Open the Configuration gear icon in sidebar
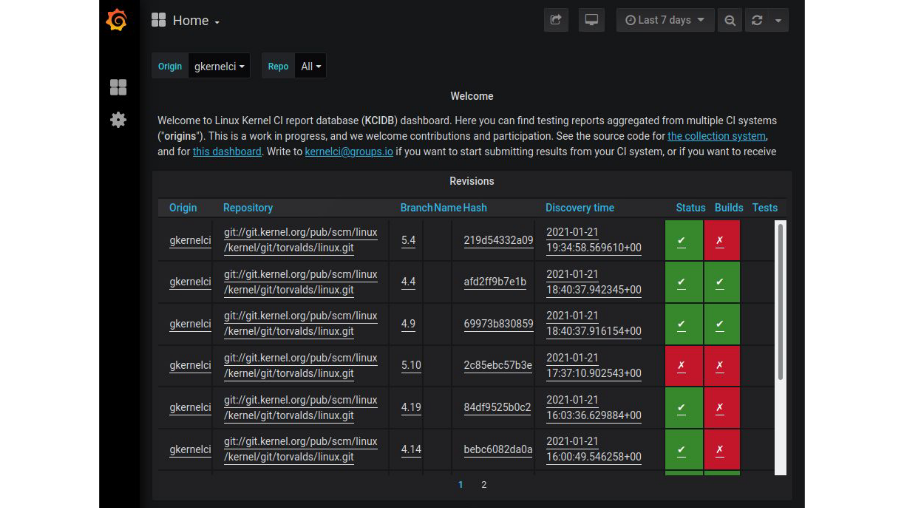The height and width of the screenshot is (508, 904). [118, 120]
